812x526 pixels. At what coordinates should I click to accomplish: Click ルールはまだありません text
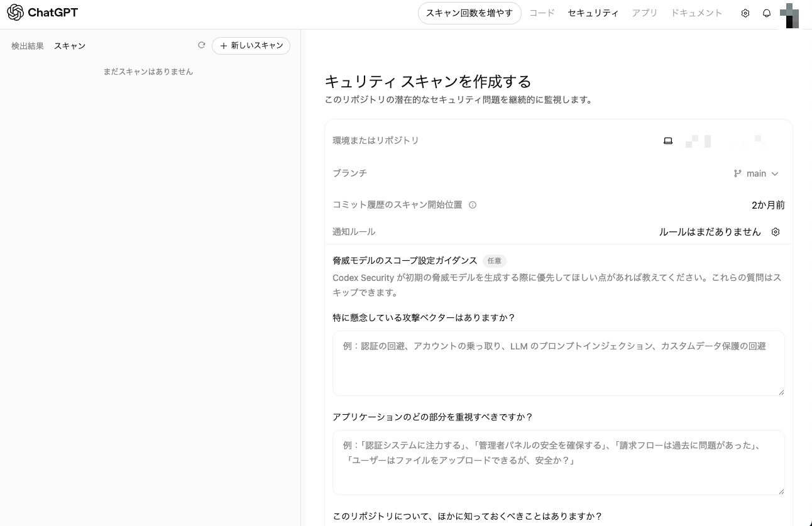click(x=710, y=232)
